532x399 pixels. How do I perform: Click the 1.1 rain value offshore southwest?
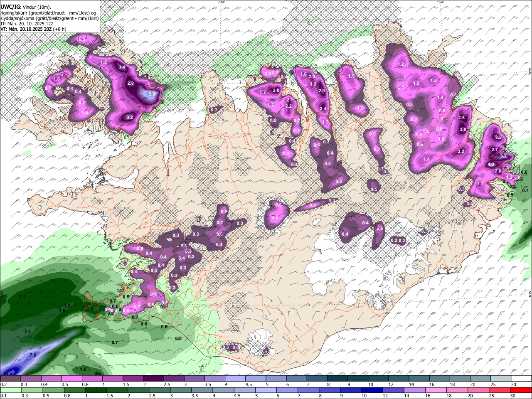[x=22, y=297]
